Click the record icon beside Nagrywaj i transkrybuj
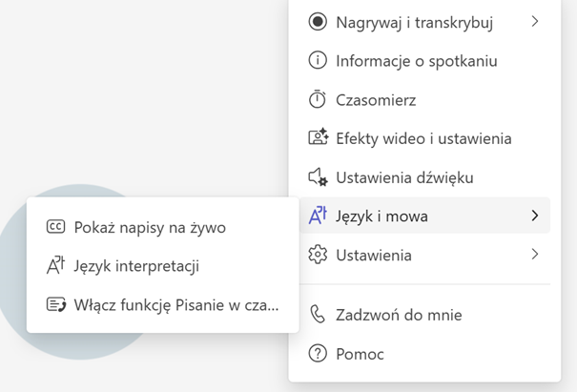Screen dimensions: 577x392 click(x=318, y=22)
